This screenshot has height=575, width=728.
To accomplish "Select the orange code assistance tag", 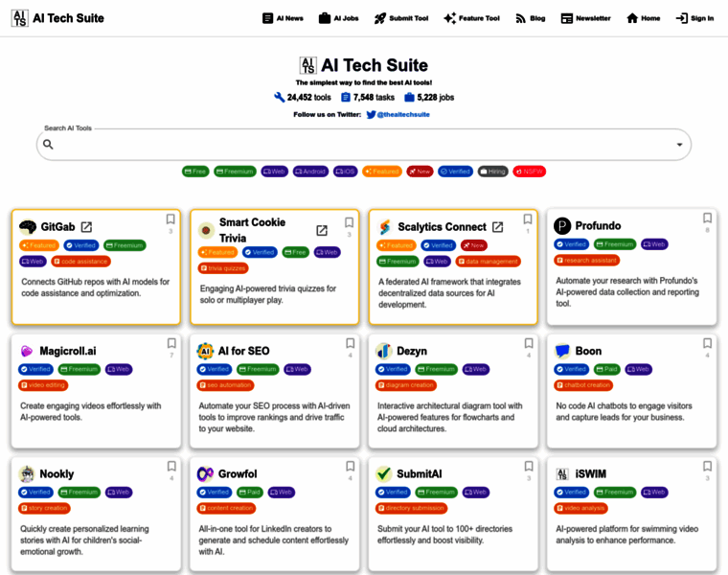I will (80, 261).
